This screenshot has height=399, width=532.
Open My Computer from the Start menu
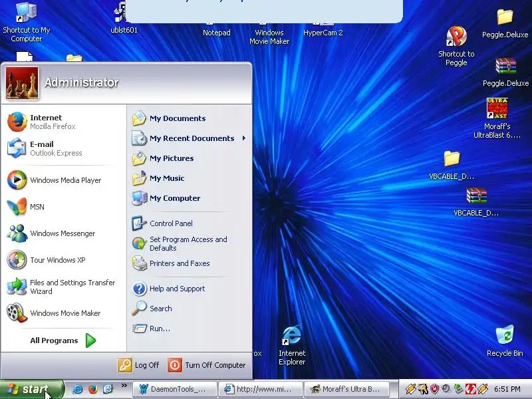pos(189,198)
